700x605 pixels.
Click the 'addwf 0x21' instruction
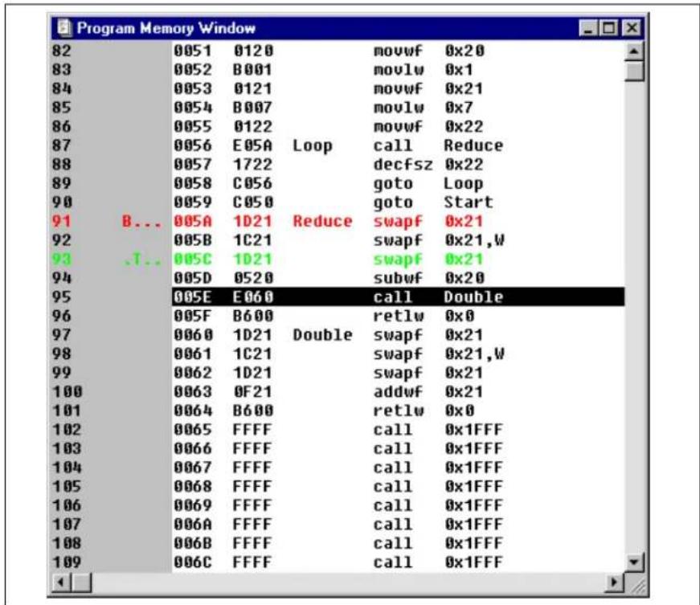pyautogui.click(x=428, y=392)
